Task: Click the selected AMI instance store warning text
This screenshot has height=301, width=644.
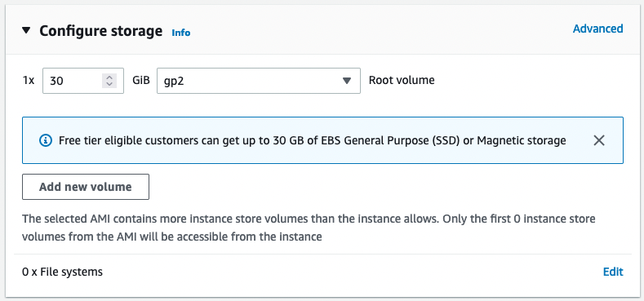Action: (x=309, y=228)
